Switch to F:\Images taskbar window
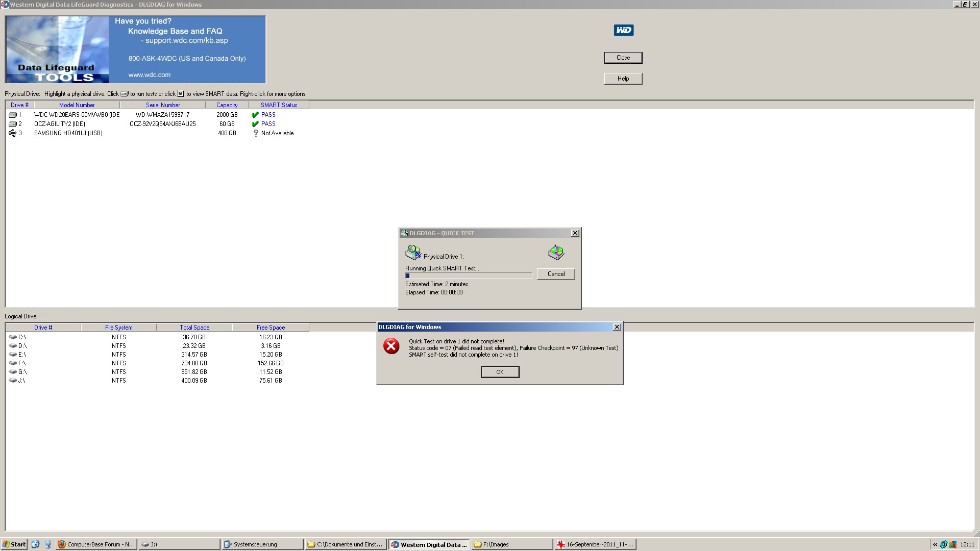 (x=512, y=544)
